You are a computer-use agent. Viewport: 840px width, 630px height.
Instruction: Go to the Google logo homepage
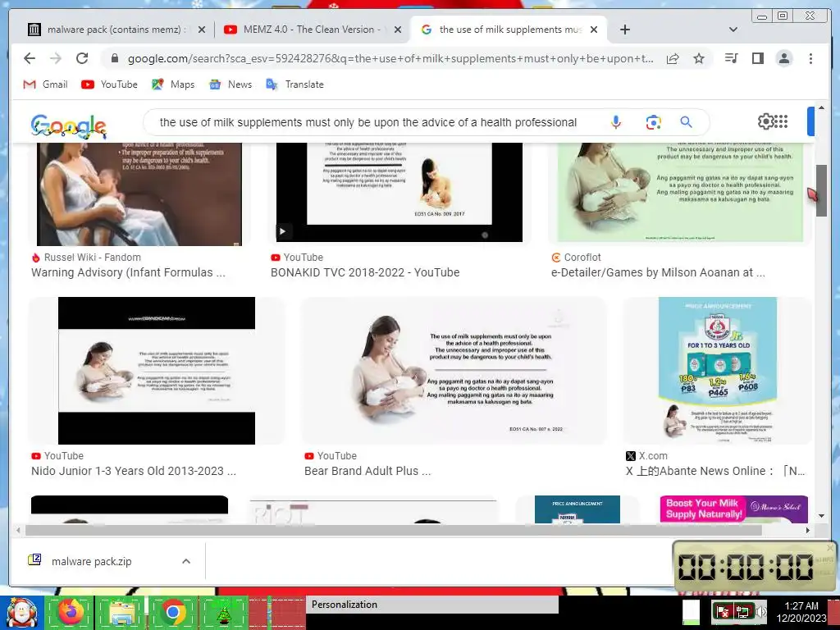(69, 126)
